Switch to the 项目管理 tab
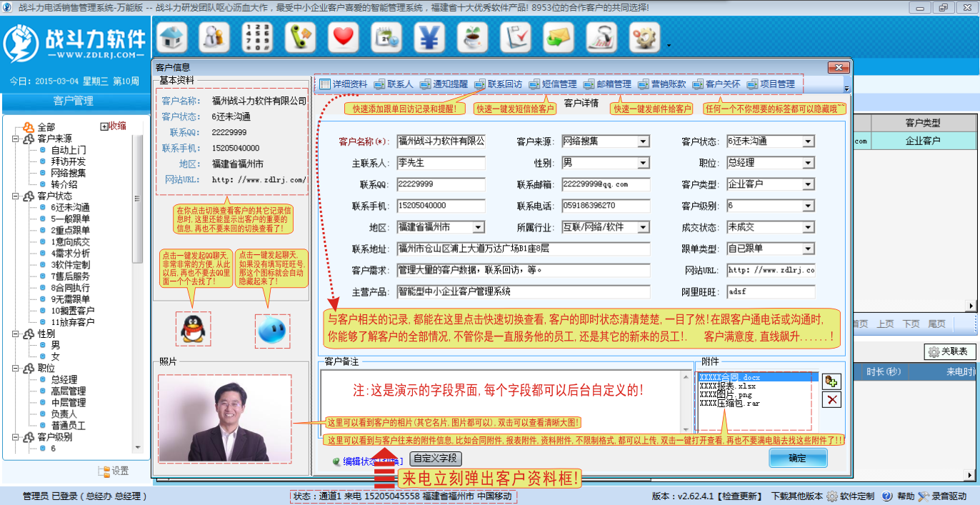980x505 pixels. pyautogui.click(x=771, y=84)
